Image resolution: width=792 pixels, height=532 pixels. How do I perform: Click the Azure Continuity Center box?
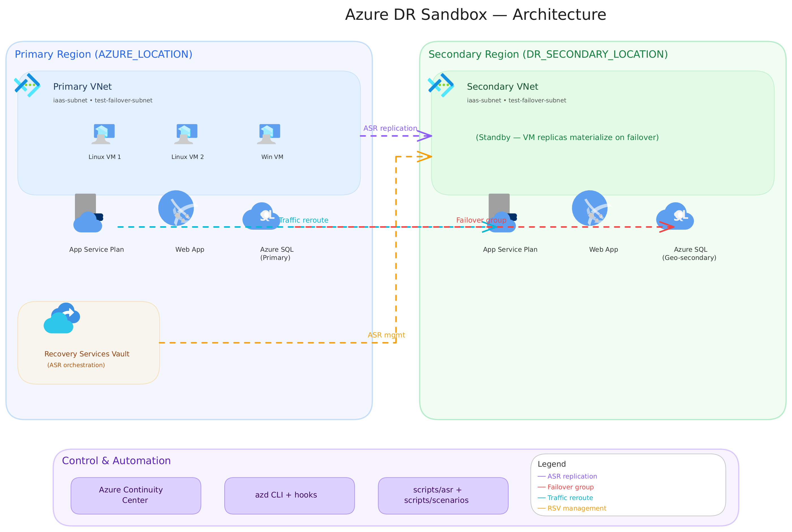point(136,496)
